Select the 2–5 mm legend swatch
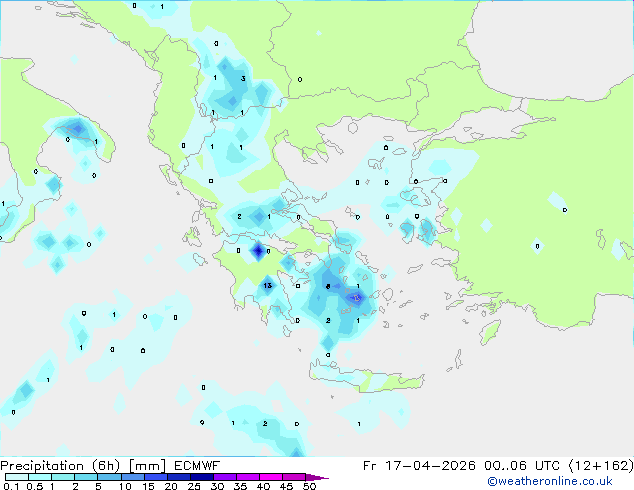Viewport: 634px width, 490px height. point(86,477)
